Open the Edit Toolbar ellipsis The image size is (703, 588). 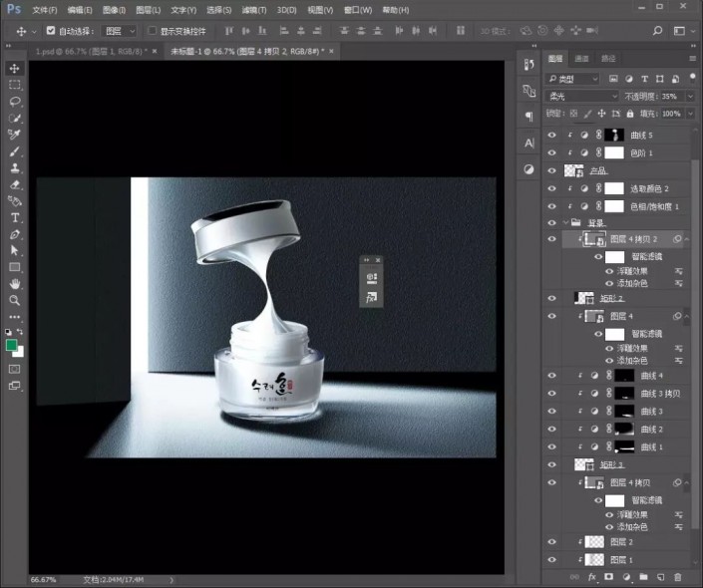[14, 316]
